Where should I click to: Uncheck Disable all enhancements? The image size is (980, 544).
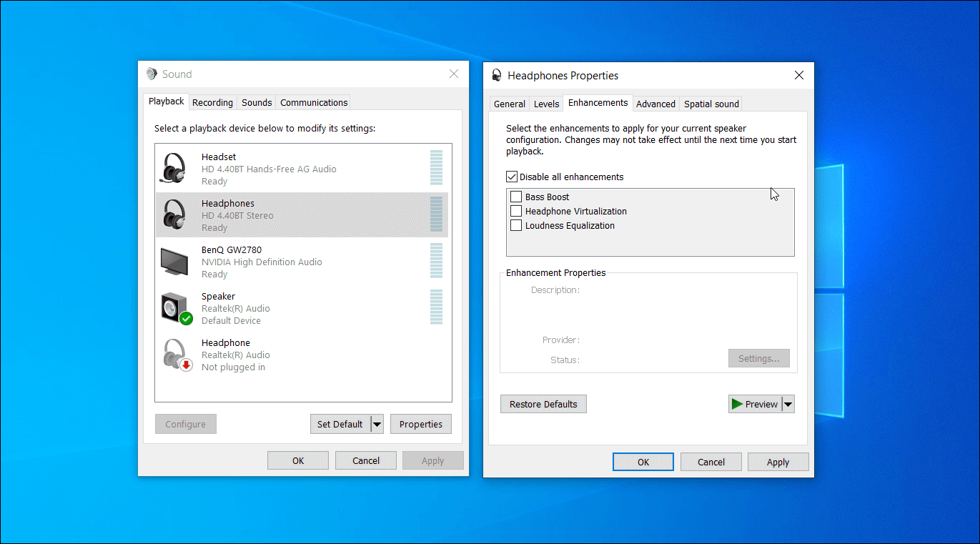(x=512, y=176)
